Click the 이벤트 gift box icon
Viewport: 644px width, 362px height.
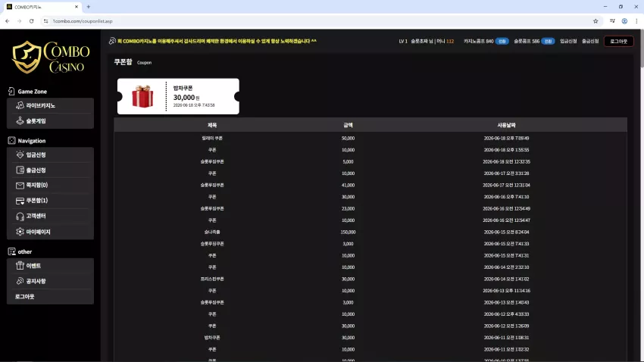tap(20, 266)
